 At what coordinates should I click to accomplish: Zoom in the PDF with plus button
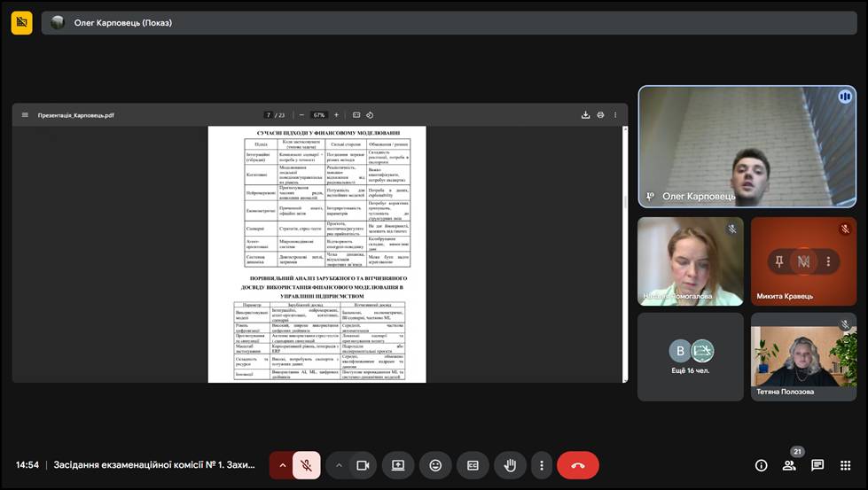pos(336,115)
